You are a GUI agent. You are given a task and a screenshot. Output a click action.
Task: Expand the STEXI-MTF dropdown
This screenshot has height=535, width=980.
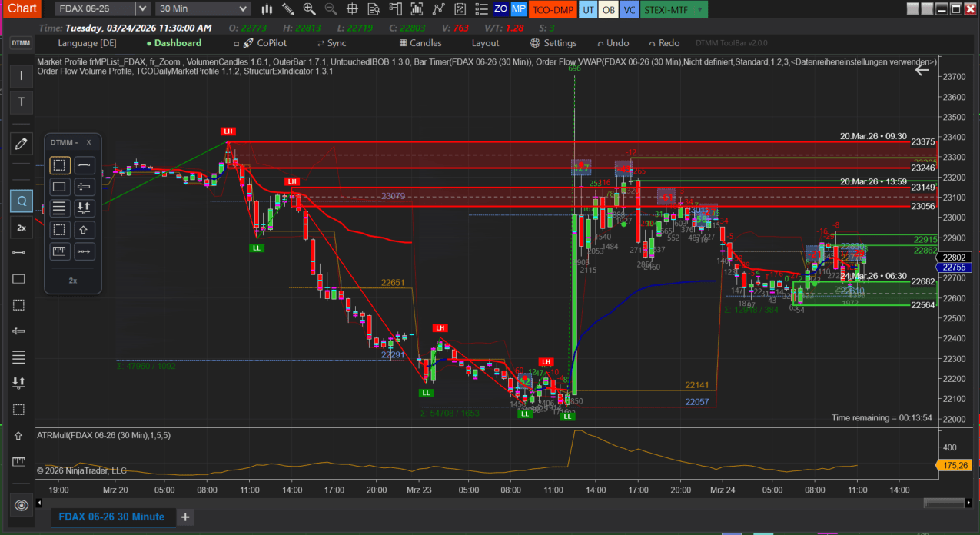click(700, 9)
